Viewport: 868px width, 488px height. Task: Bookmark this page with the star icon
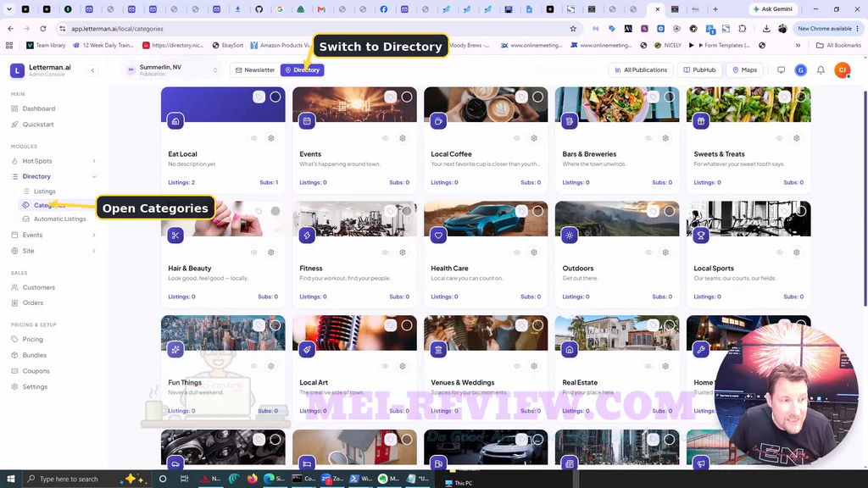pos(573,29)
